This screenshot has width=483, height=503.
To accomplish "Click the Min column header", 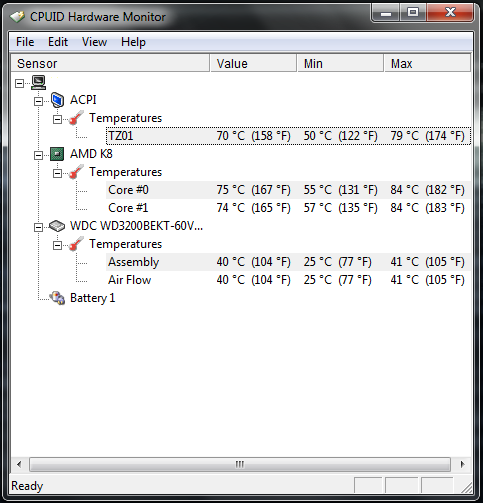I will point(340,63).
